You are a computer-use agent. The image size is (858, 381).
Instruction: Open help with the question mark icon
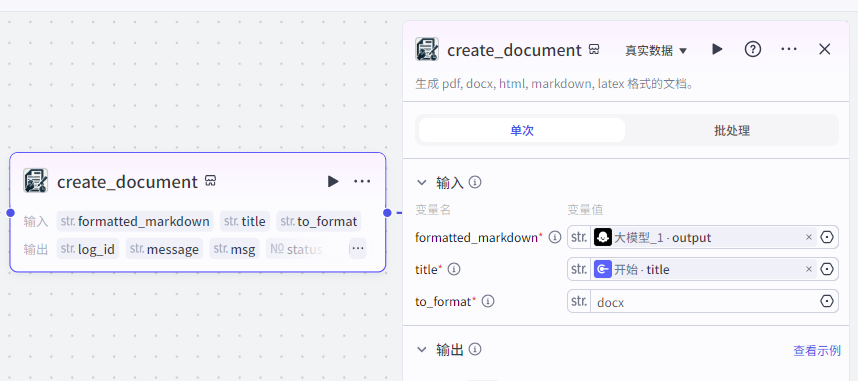point(753,49)
